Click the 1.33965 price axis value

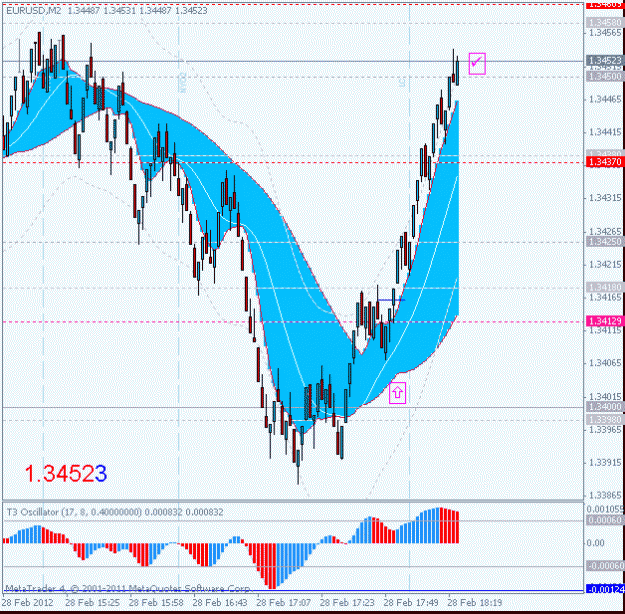(605, 430)
